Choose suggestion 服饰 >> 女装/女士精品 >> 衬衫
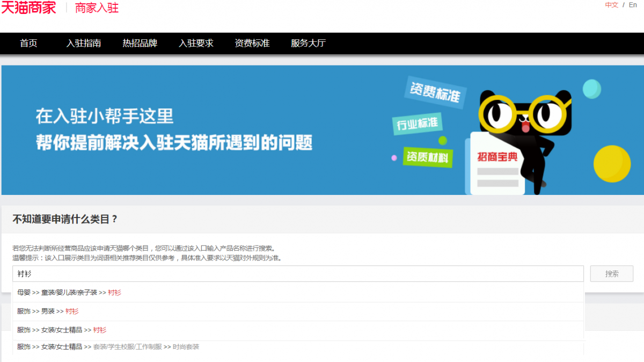 tap(298, 330)
